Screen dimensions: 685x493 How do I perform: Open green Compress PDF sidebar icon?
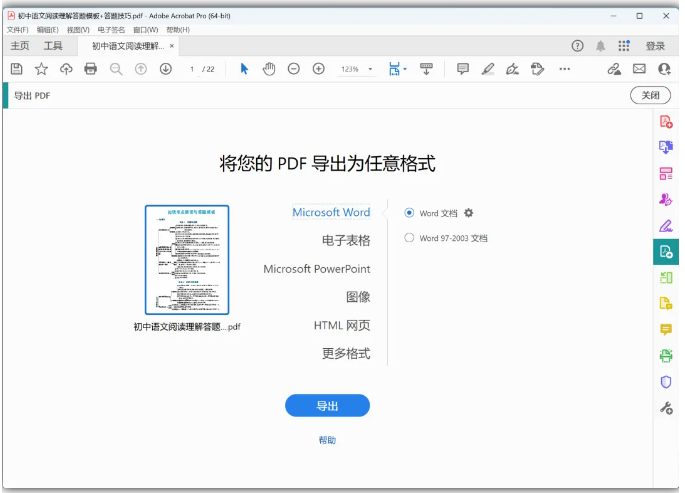click(666, 277)
